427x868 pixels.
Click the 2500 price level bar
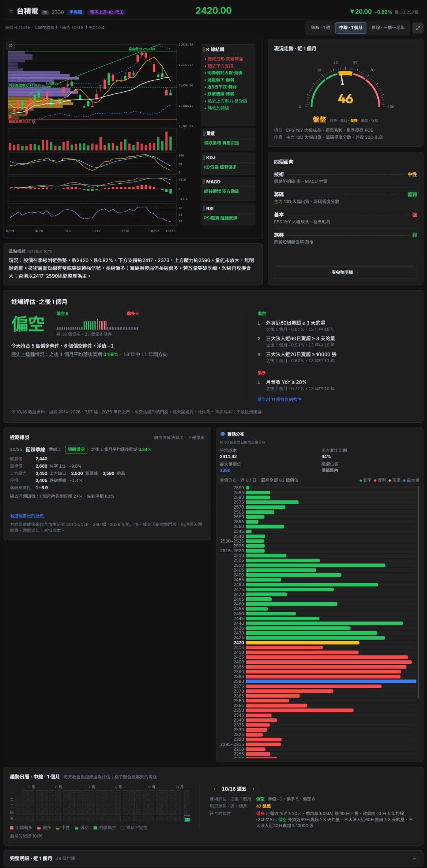point(315,565)
